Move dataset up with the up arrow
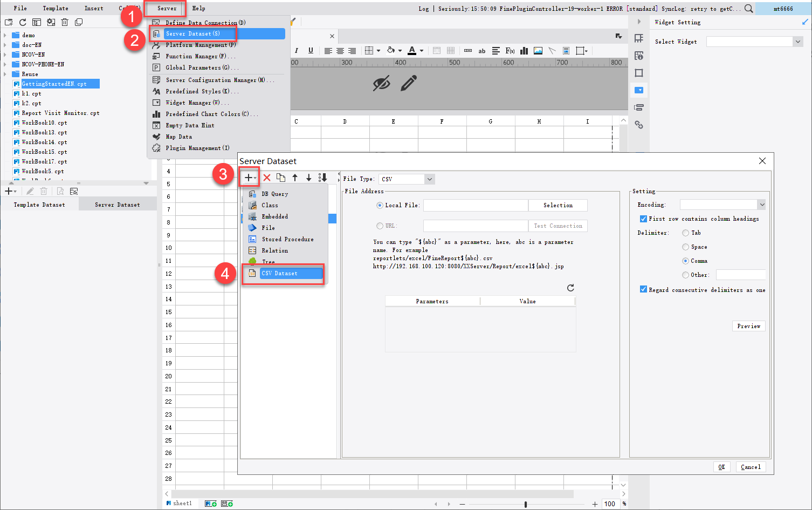Screen dimensions: 812x510 (295, 177)
